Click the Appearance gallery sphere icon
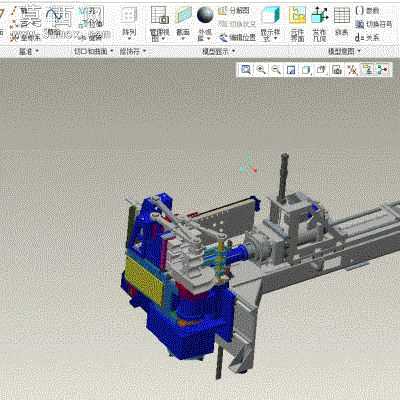The image size is (400, 400). [205, 15]
